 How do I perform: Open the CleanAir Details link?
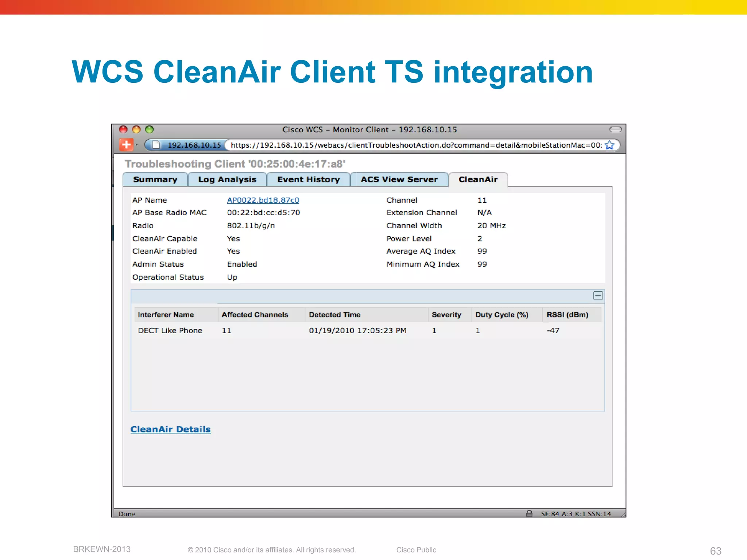click(170, 429)
